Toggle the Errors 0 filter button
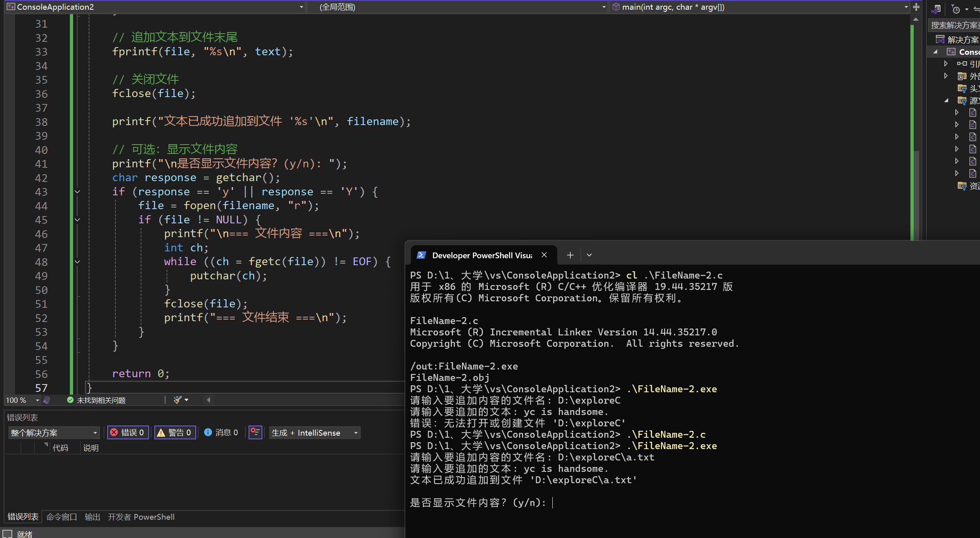Screen dimensions: 980x538 point(128,432)
